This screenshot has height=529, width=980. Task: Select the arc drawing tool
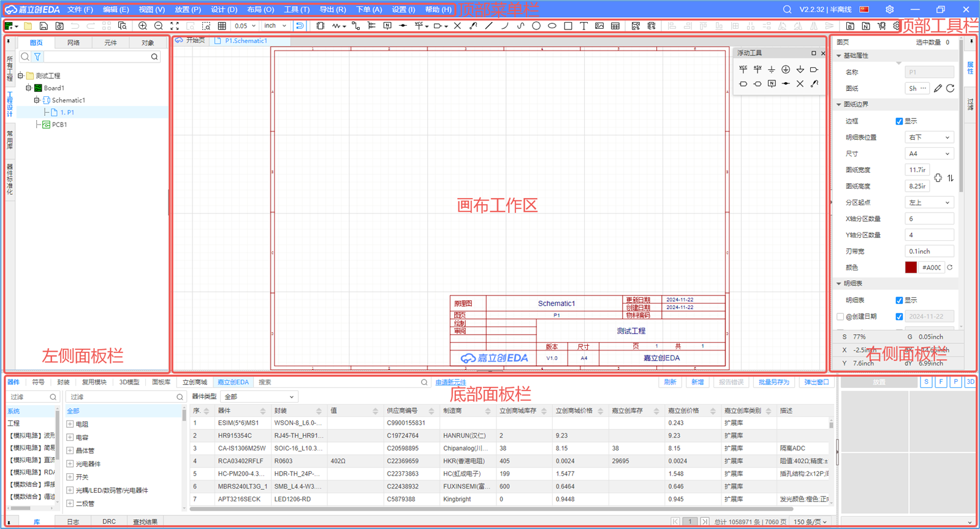click(x=504, y=26)
